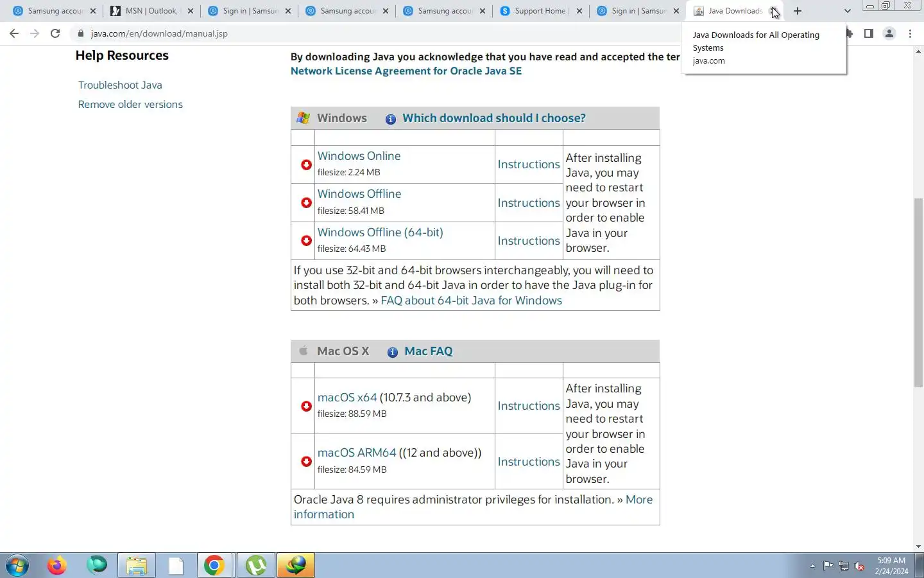Image resolution: width=924 pixels, height=578 pixels.
Task: Open Internet Download Manager in taskbar
Action: pos(296,566)
